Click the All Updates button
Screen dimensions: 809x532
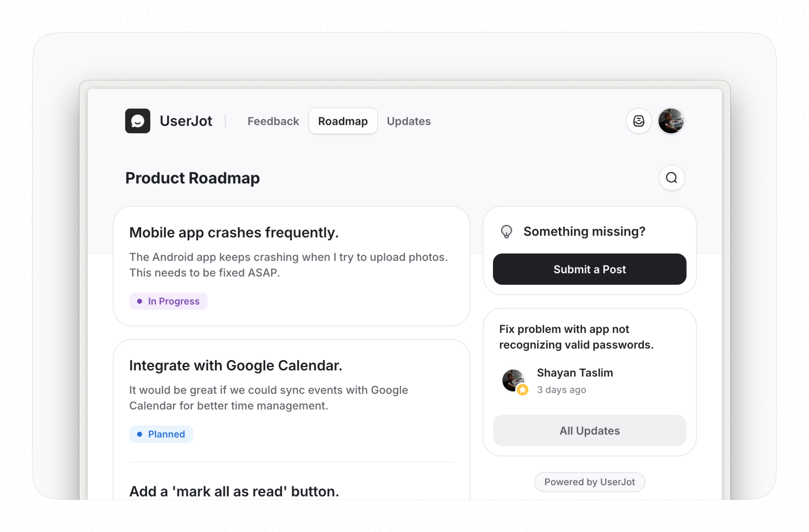click(589, 431)
